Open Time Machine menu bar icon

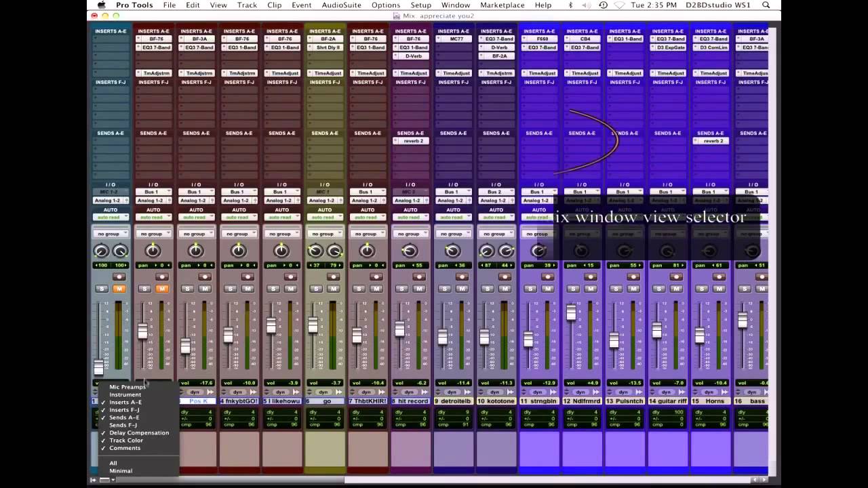click(603, 5)
